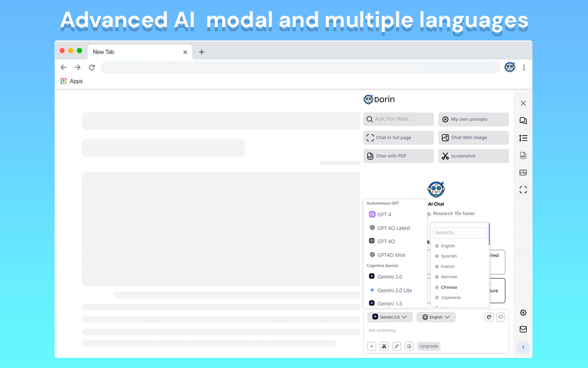The width and height of the screenshot is (588, 368).
Task: Click Chat With Image button
Action: coord(474,138)
